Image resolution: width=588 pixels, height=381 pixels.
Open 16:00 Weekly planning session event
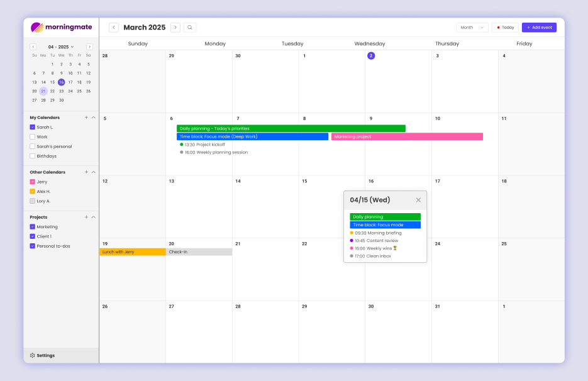click(x=214, y=152)
